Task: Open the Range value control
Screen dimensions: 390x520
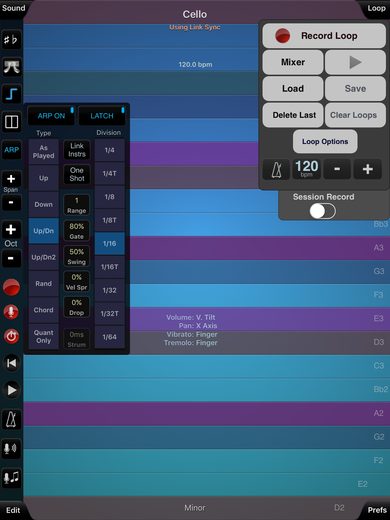Action: [77, 205]
